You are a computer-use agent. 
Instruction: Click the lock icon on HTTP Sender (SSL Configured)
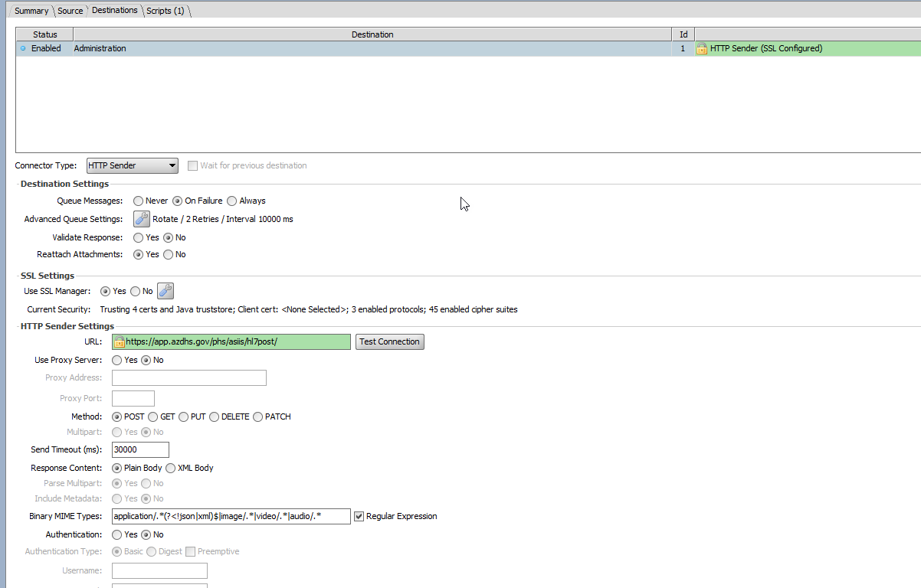(x=702, y=47)
